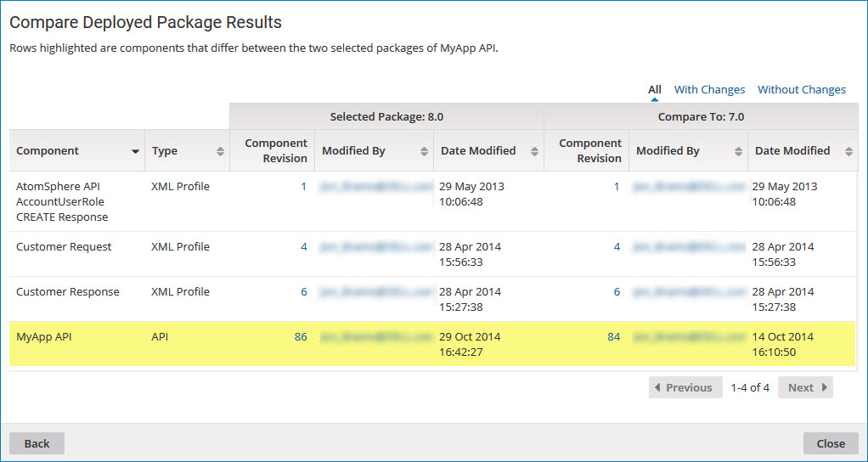The width and height of the screenshot is (868, 462).
Task: Open revision 84 of MyApp API
Action: tap(613, 336)
